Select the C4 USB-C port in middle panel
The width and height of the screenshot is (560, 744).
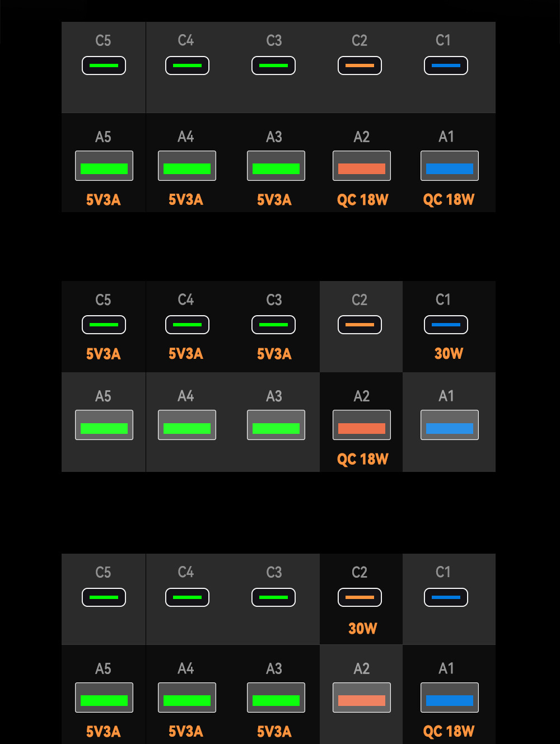187,325
